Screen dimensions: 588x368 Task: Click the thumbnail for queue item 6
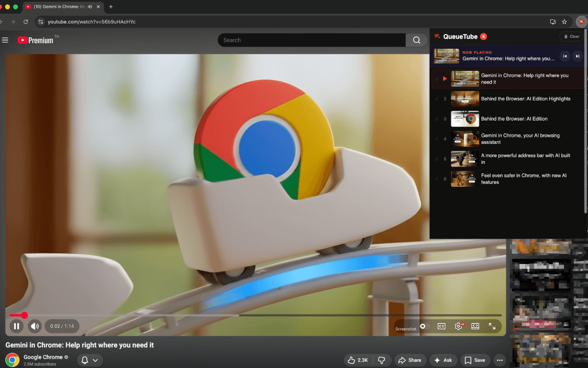(x=465, y=179)
